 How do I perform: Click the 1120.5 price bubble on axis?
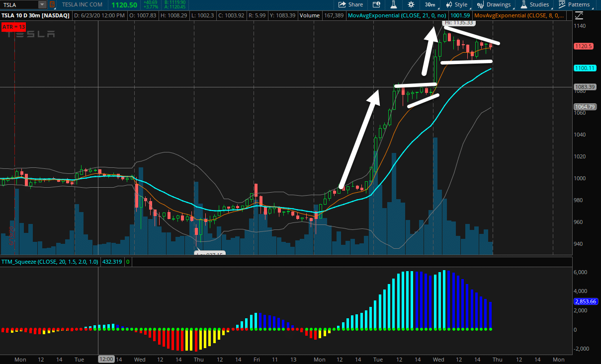[x=584, y=46]
